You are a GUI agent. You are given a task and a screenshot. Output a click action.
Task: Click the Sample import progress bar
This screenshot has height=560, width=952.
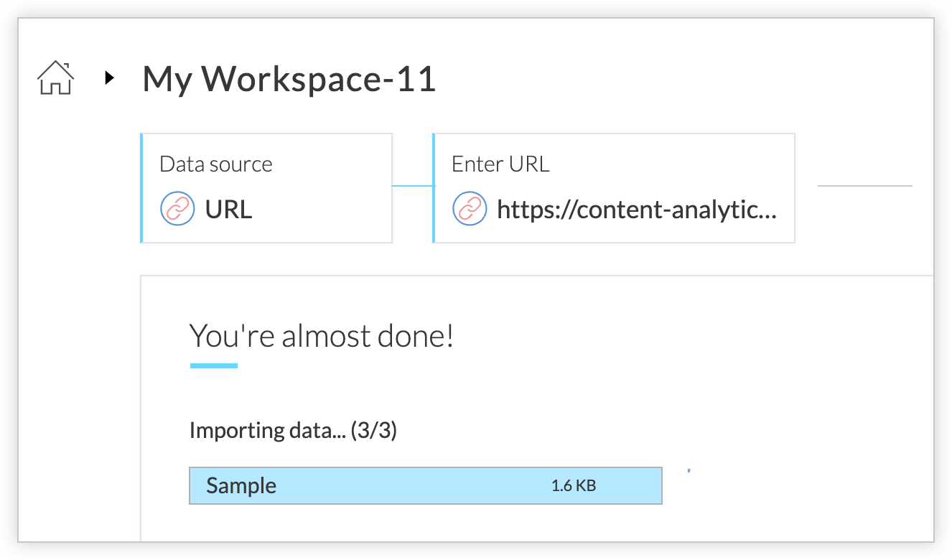click(425, 486)
